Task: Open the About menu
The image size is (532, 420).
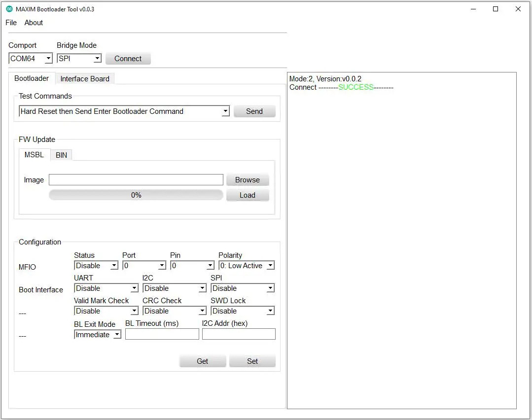Action: tap(33, 23)
